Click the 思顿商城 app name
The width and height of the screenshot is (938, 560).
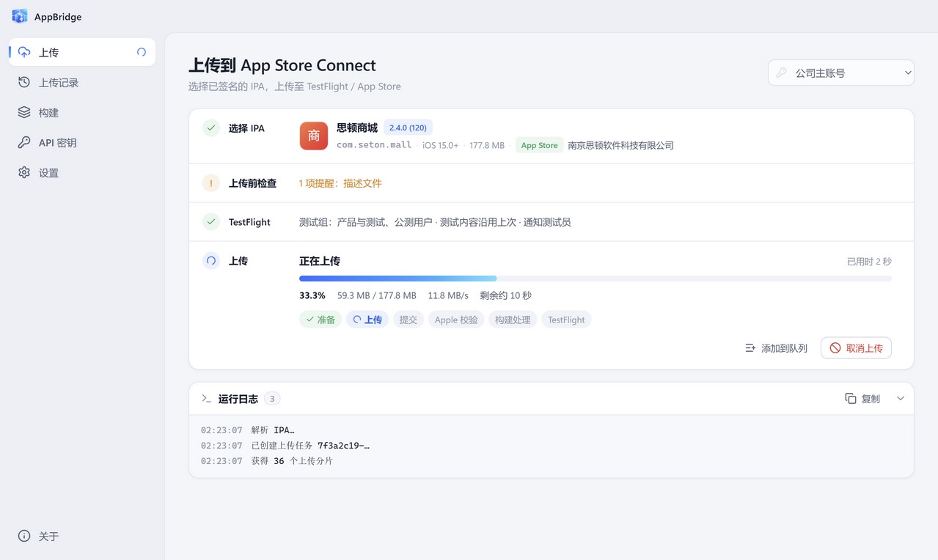(357, 128)
